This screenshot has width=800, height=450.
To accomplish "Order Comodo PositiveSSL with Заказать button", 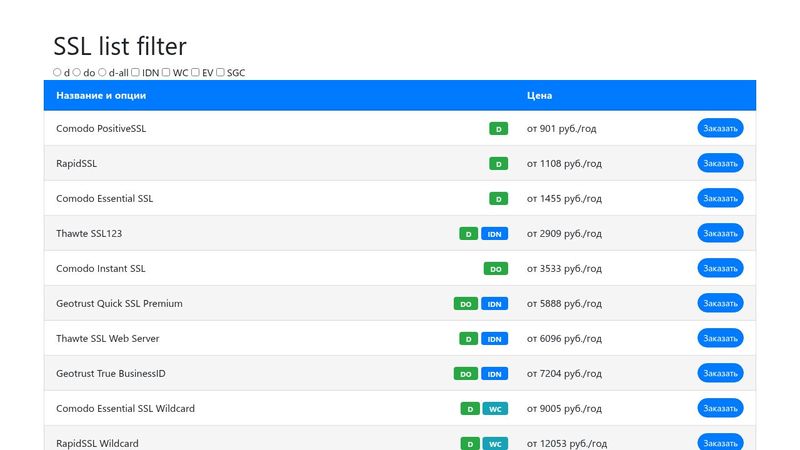I will 720,128.
